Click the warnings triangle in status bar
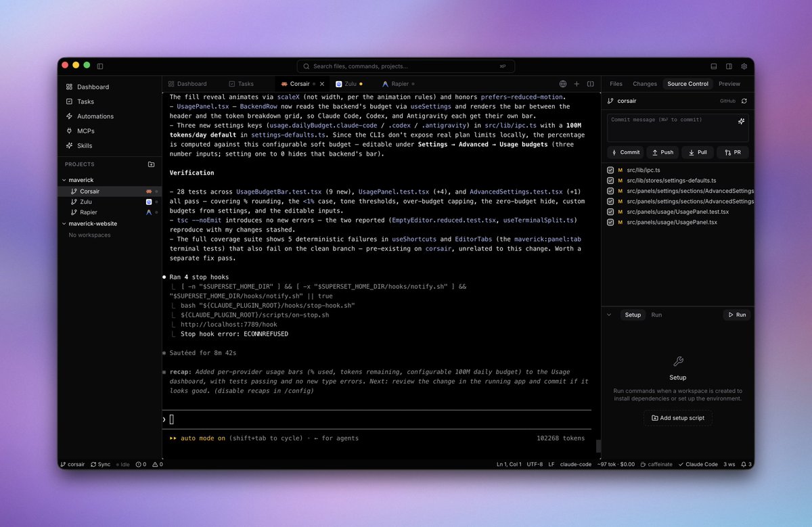The height and width of the screenshot is (527, 812). (x=156, y=465)
